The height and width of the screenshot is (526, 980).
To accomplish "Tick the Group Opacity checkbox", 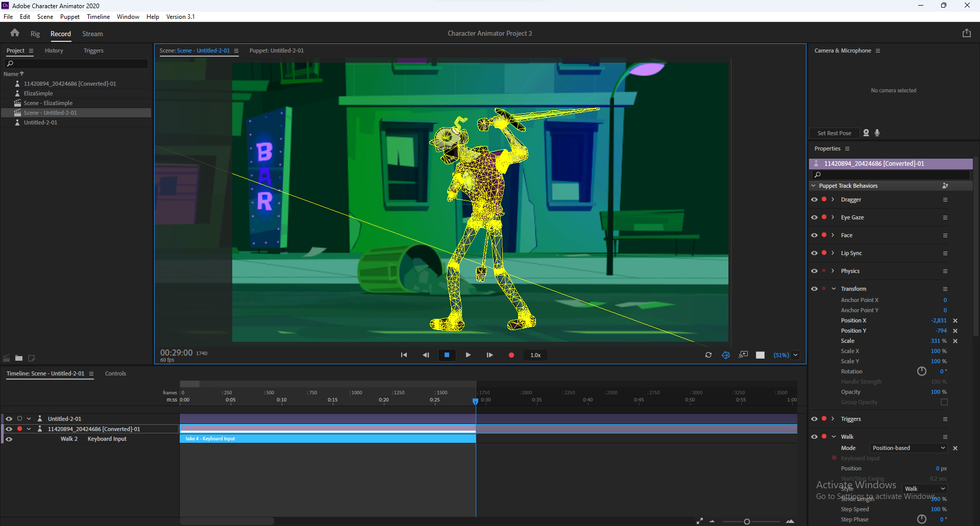I will click(x=944, y=402).
